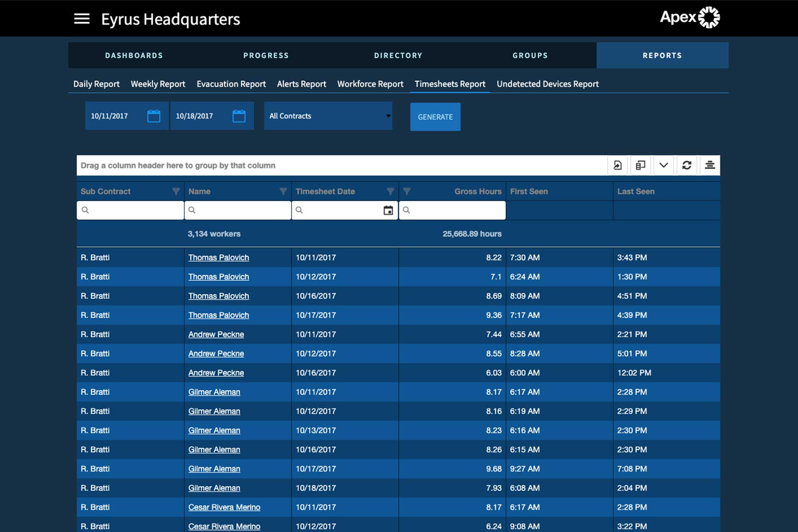The width and height of the screenshot is (798, 532).
Task: Click the Name search input field
Action: [x=238, y=210]
